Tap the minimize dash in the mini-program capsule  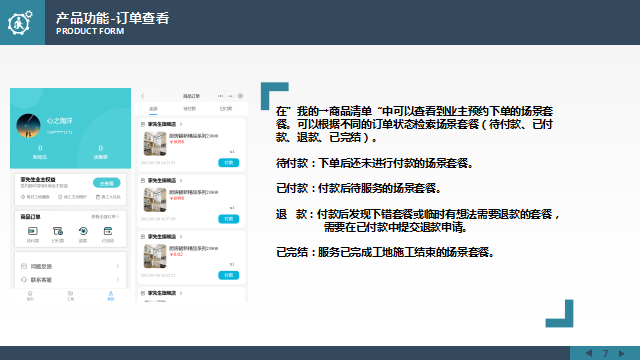[230, 96]
